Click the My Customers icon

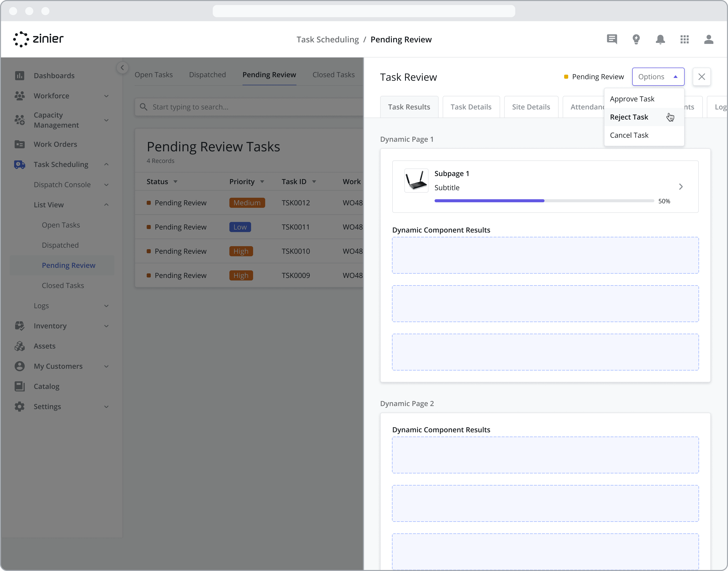tap(20, 366)
